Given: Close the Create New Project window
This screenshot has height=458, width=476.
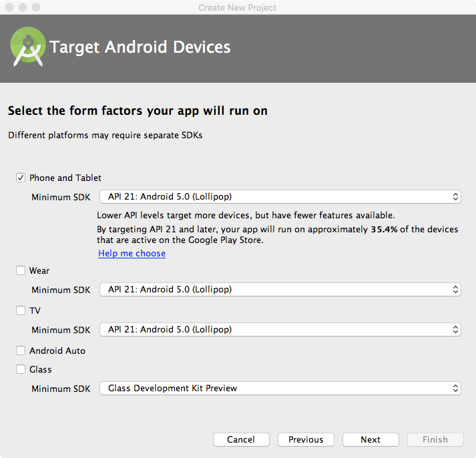Looking at the screenshot, I should tap(9, 7).
